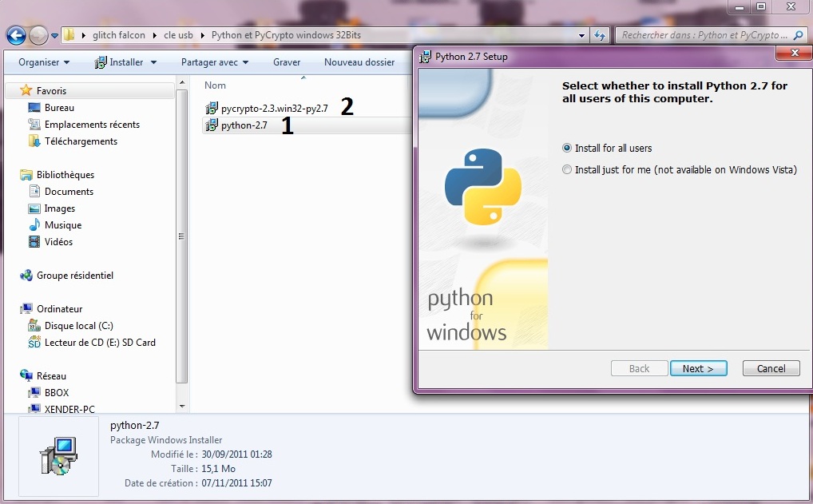Open address bar history dropdown arrow

(581, 36)
